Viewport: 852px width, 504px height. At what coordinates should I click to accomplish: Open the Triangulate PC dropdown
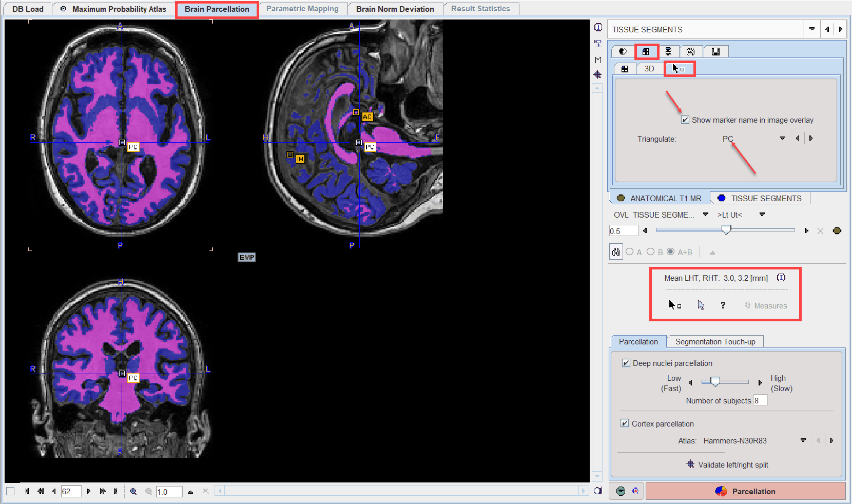783,139
